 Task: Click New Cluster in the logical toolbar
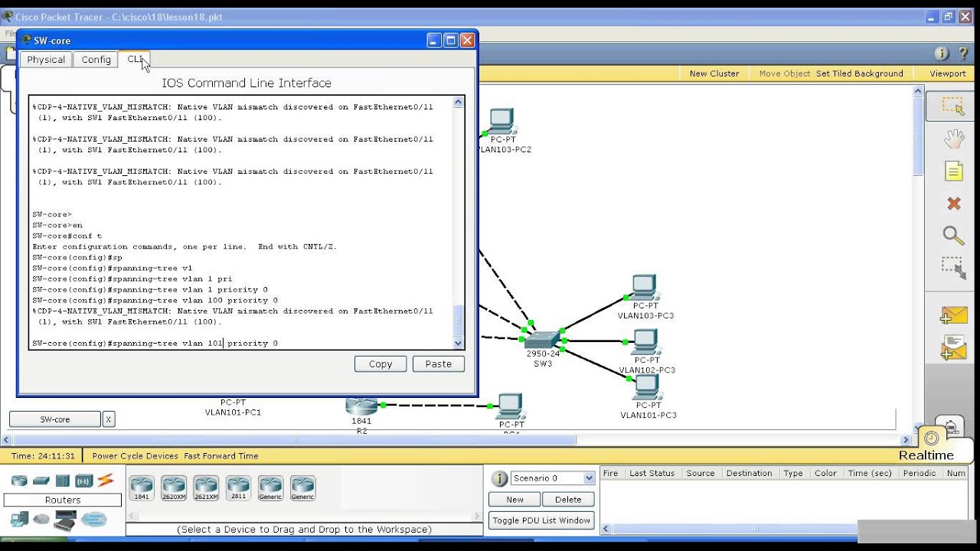pyautogui.click(x=714, y=73)
